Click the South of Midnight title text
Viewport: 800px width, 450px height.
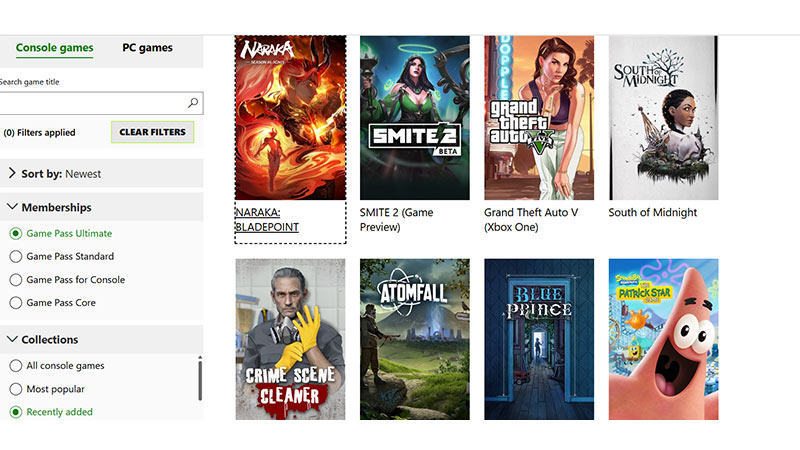tap(653, 212)
